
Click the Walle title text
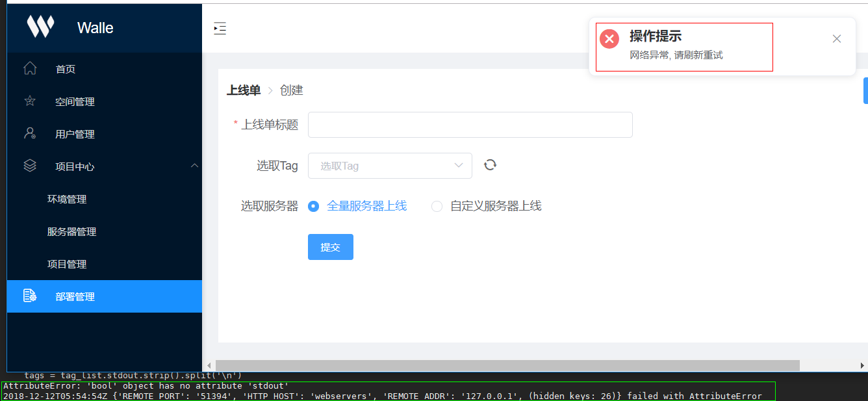pyautogui.click(x=96, y=28)
